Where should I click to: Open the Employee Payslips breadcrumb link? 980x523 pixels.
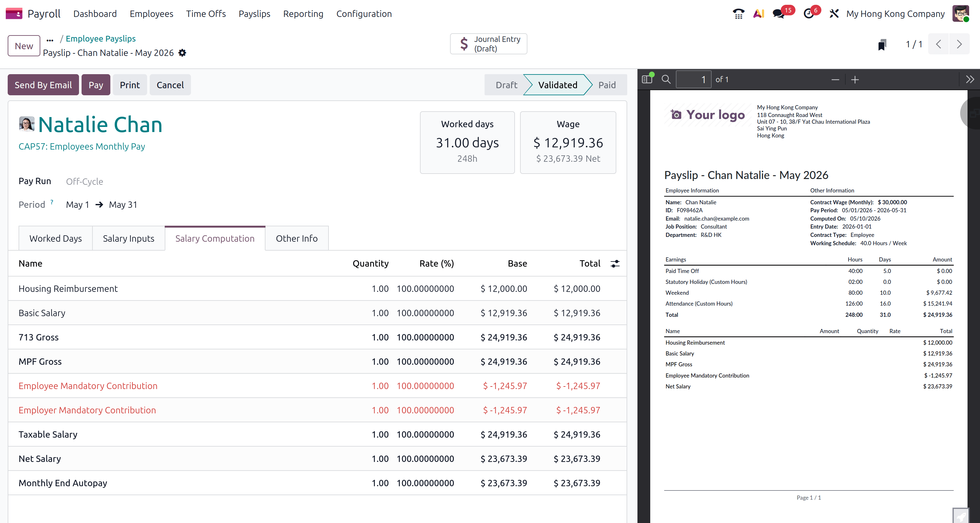pyautogui.click(x=101, y=38)
